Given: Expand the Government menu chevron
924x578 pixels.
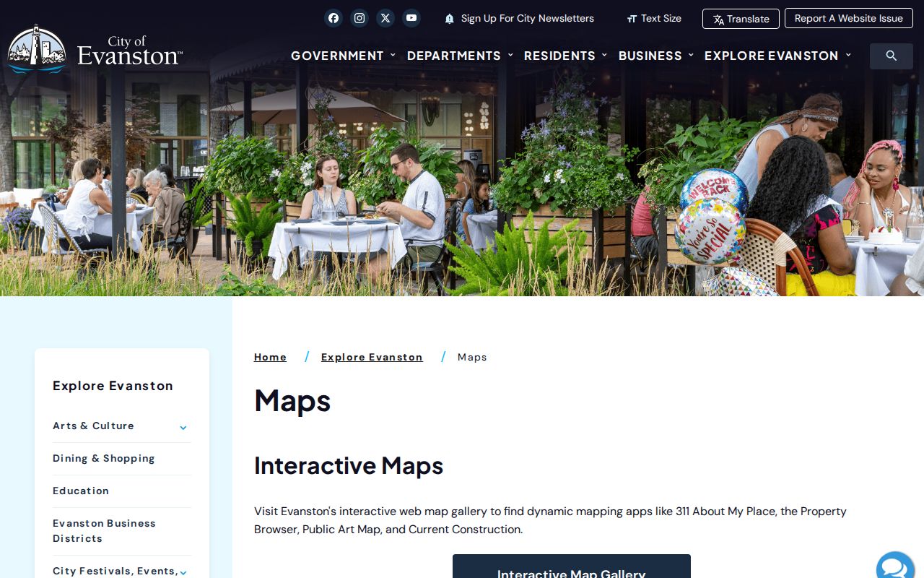Looking at the screenshot, I should 393,56.
